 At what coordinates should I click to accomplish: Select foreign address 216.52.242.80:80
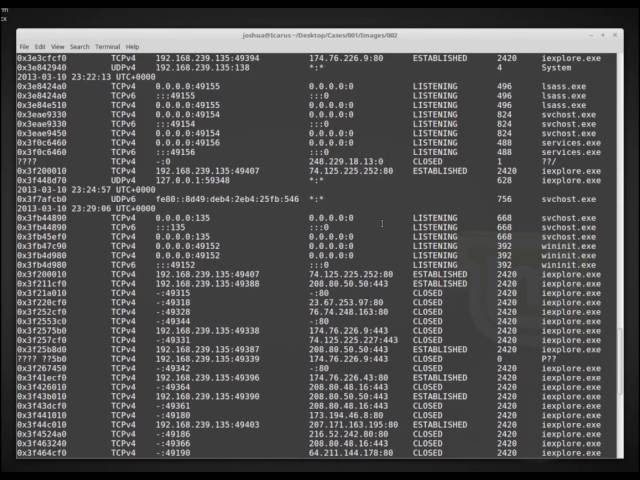click(x=348, y=434)
